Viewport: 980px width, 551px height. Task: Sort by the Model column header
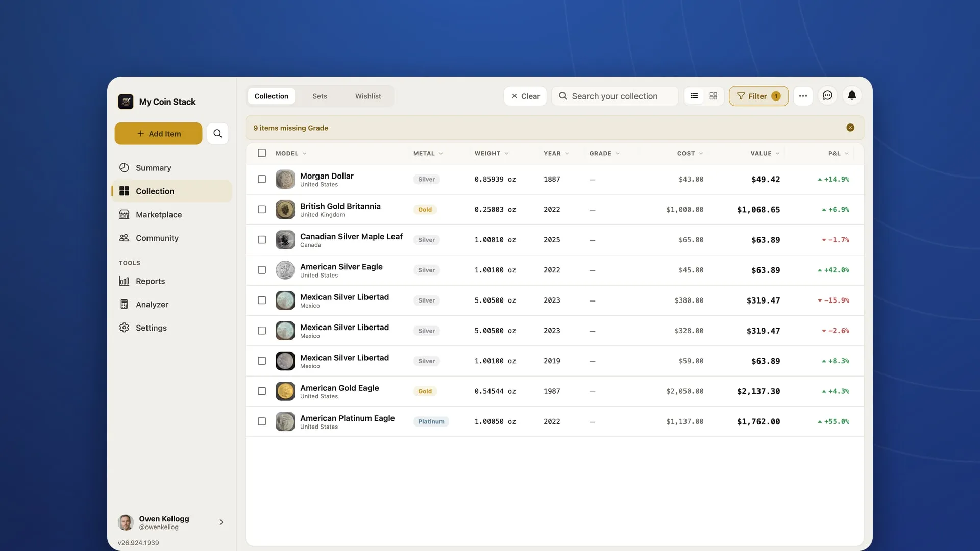click(x=291, y=153)
